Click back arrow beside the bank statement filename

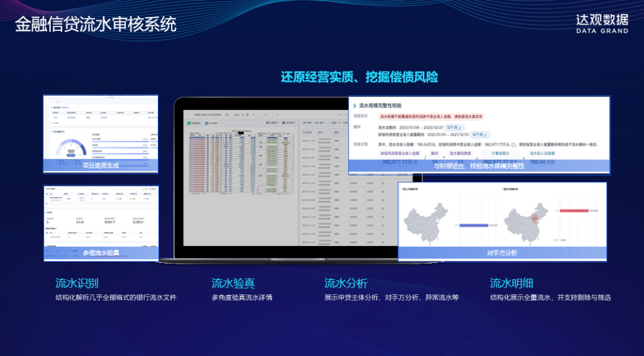(x=189, y=115)
